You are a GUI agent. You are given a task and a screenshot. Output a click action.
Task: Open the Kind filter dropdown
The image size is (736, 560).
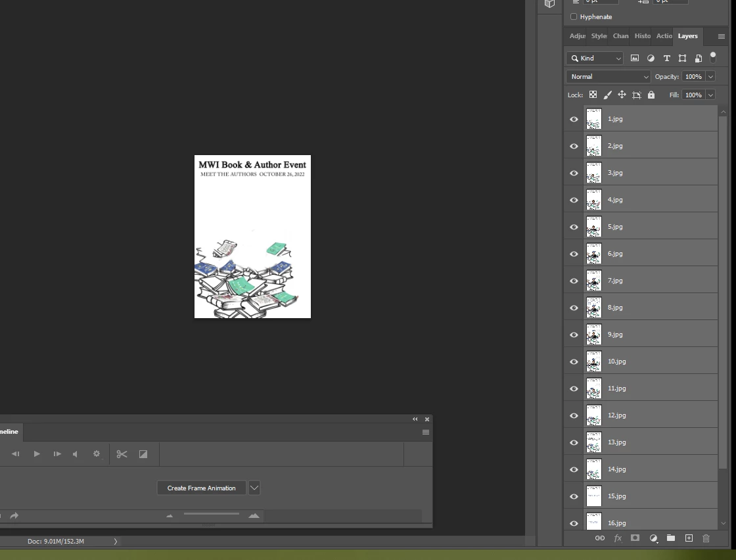click(x=595, y=58)
